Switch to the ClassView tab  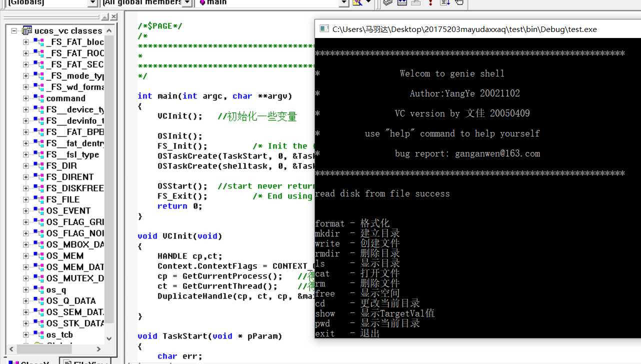click(31, 361)
